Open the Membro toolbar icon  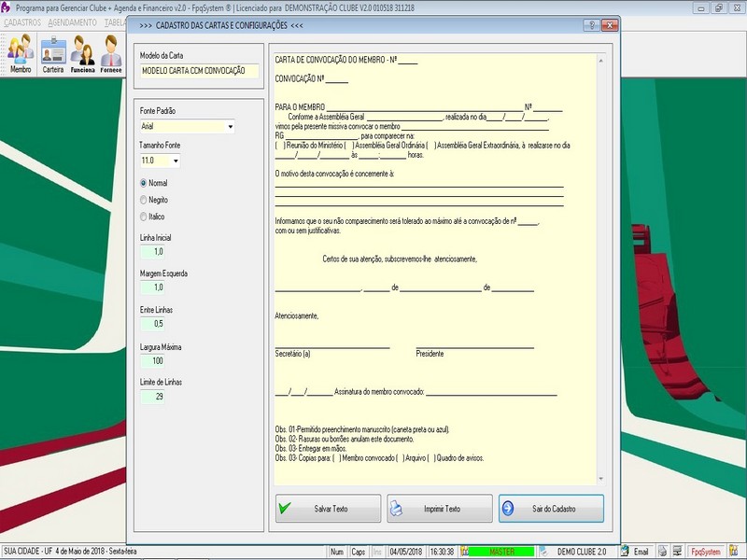(x=21, y=54)
